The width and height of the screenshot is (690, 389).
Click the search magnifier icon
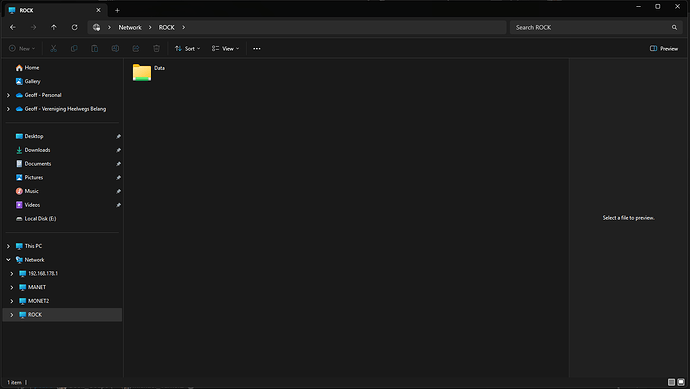point(674,27)
